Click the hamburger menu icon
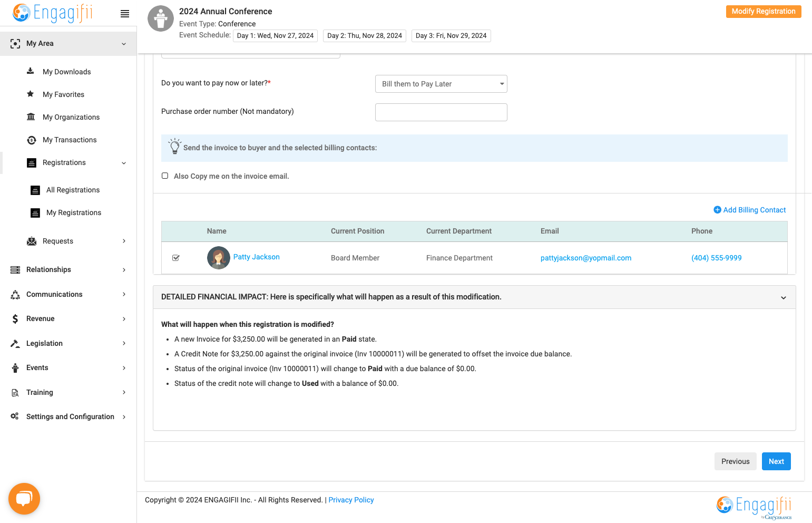Image resolution: width=812 pixels, height=523 pixels. point(125,14)
